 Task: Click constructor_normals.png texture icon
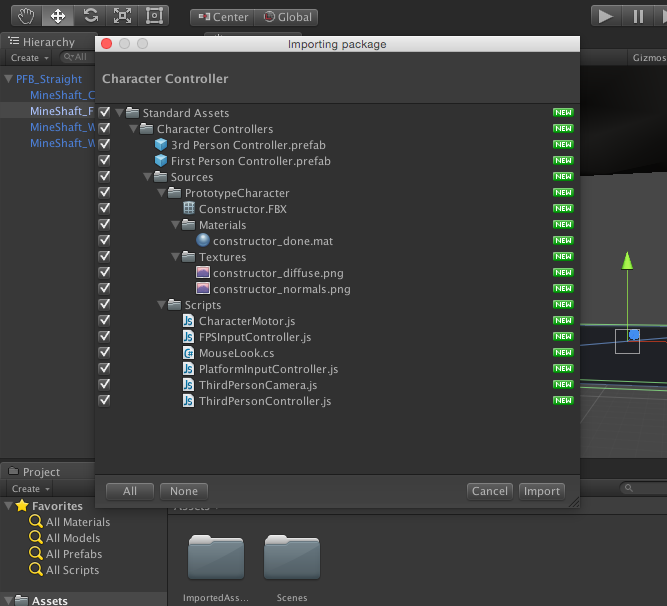tap(203, 288)
